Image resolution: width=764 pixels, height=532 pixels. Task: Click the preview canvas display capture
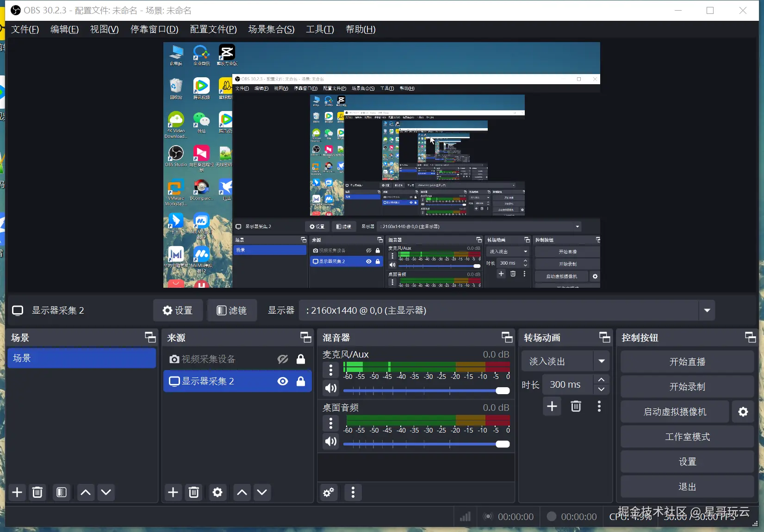pyautogui.click(x=382, y=165)
